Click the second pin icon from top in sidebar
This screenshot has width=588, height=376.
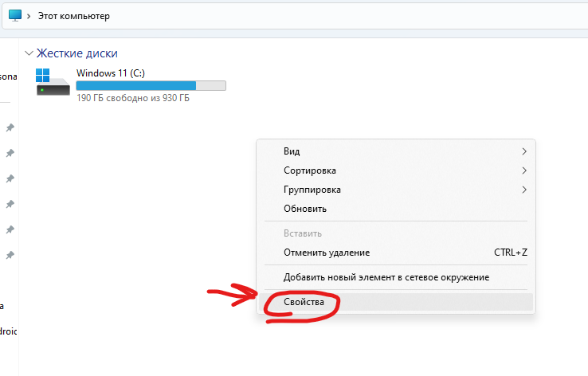pos(10,153)
